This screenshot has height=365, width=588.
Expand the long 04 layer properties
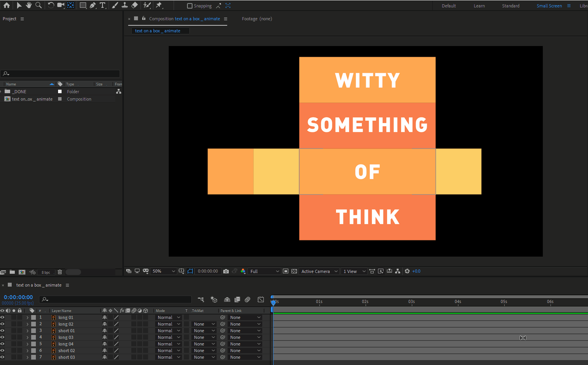(x=27, y=344)
